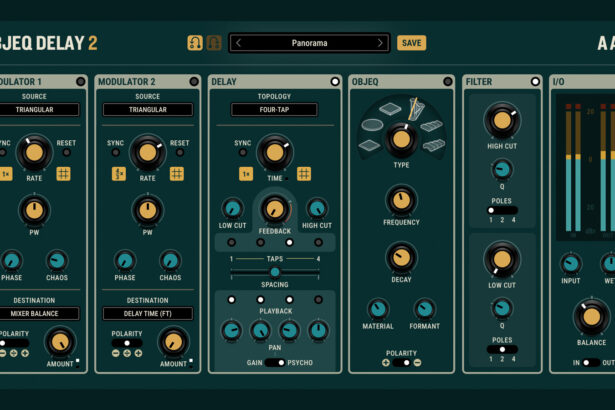This screenshot has height=410, width=615.
Task: Click the Delay time grid icon
Action: pos(304,173)
